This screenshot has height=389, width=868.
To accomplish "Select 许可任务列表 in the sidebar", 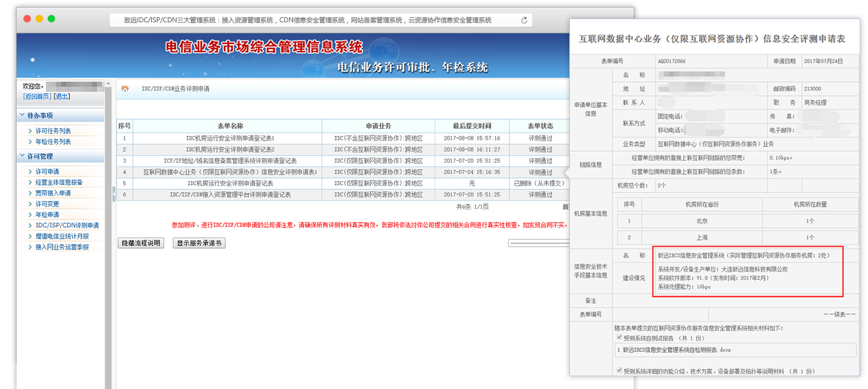I will (52, 131).
